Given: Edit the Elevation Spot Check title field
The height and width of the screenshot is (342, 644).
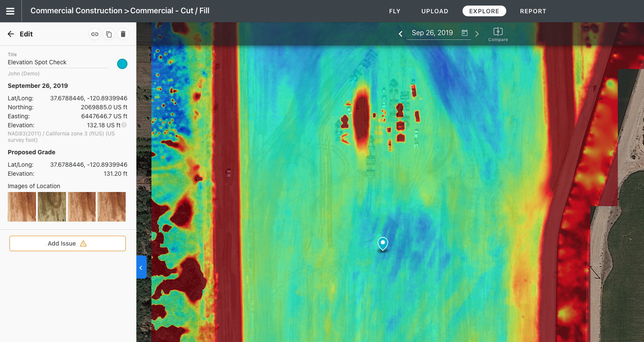Looking at the screenshot, I should click(x=58, y=63).
